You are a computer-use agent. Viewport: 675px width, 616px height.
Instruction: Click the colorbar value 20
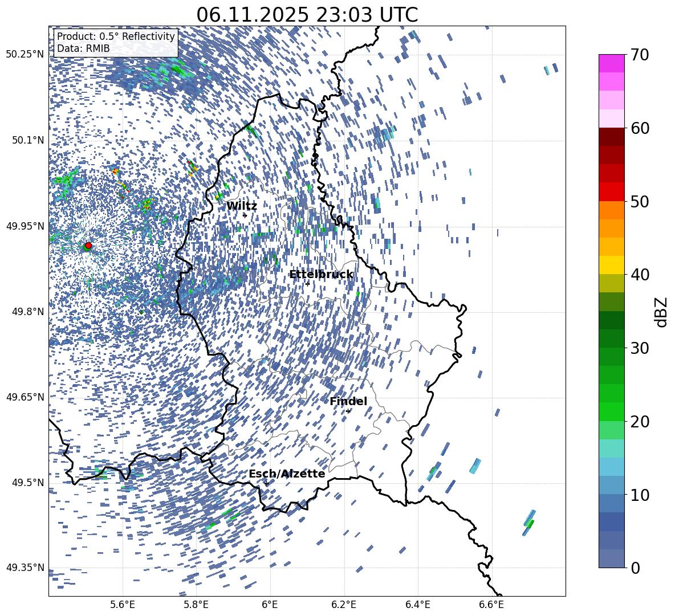point(640,421)
